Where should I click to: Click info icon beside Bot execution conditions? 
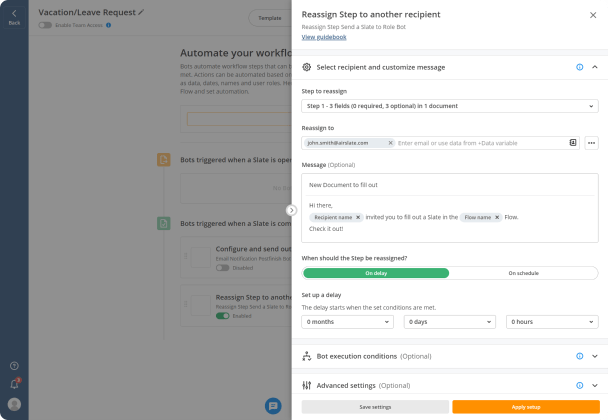point(579,356)
